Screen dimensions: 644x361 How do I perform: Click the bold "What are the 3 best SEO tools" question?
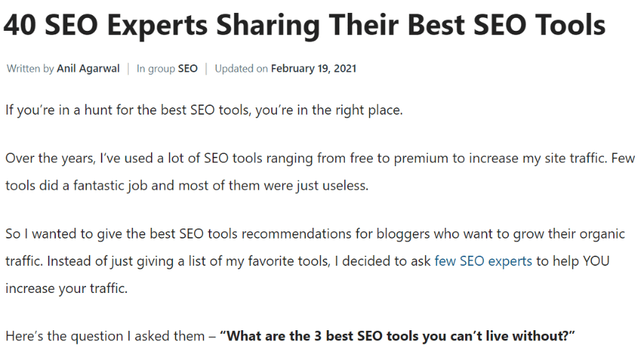tap(397, 336)
